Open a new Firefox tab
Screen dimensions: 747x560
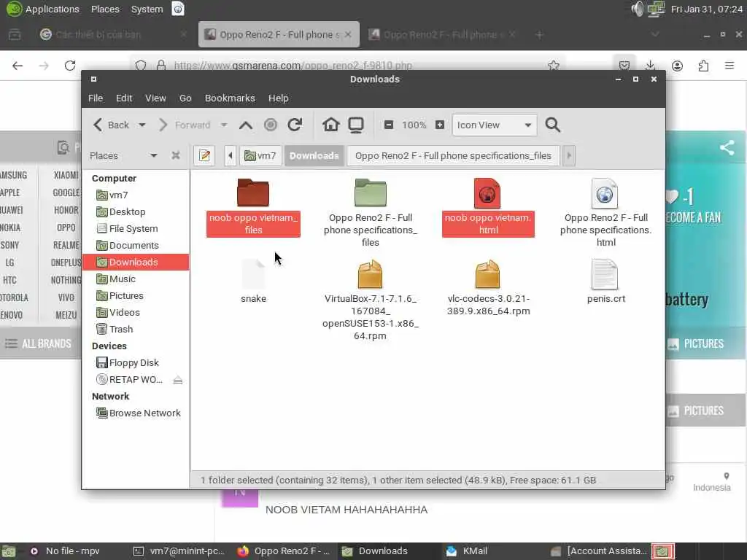click(539, 35)
